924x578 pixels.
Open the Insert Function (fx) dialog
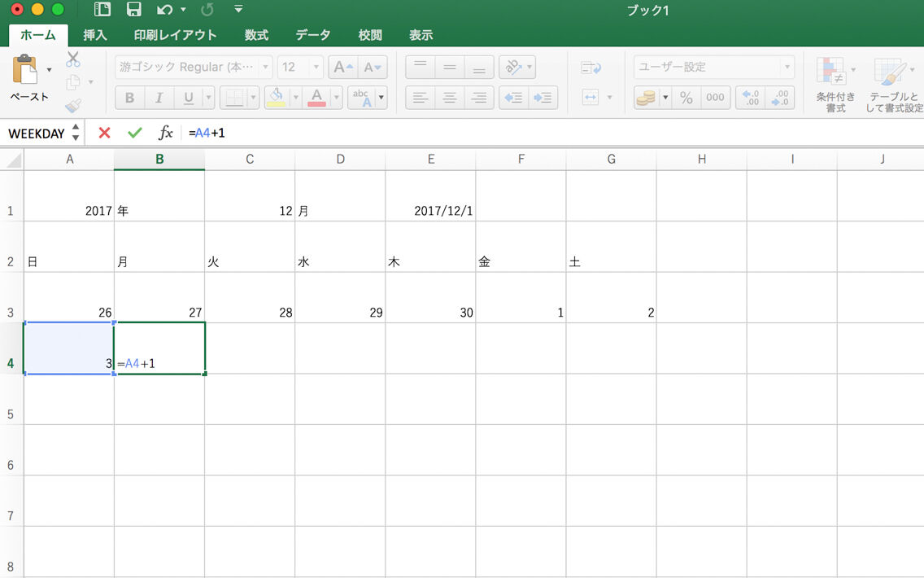click(164, 132)
